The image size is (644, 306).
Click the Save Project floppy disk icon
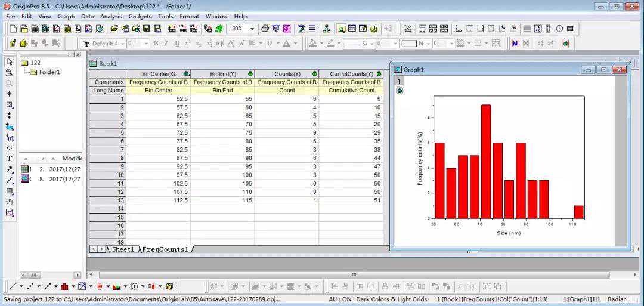(146, 29)
